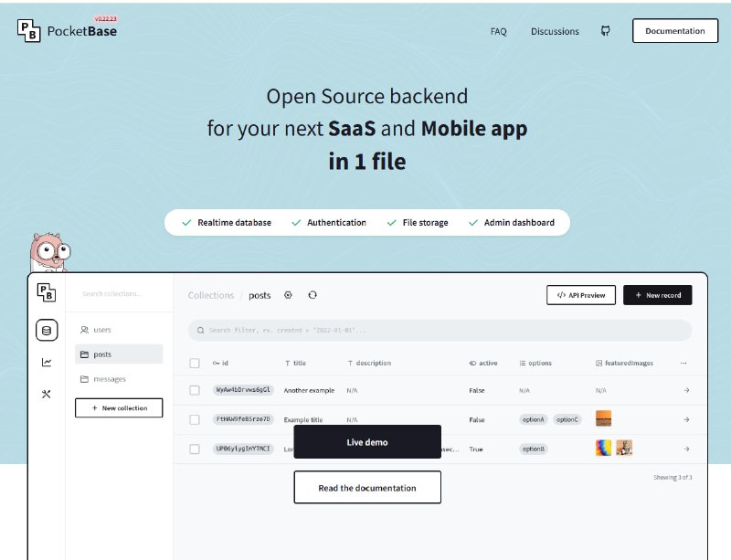Viewport: 731px width, 560px height.
Task: Open the settings tools sidebar icon
Action: [x=47, y=394]
